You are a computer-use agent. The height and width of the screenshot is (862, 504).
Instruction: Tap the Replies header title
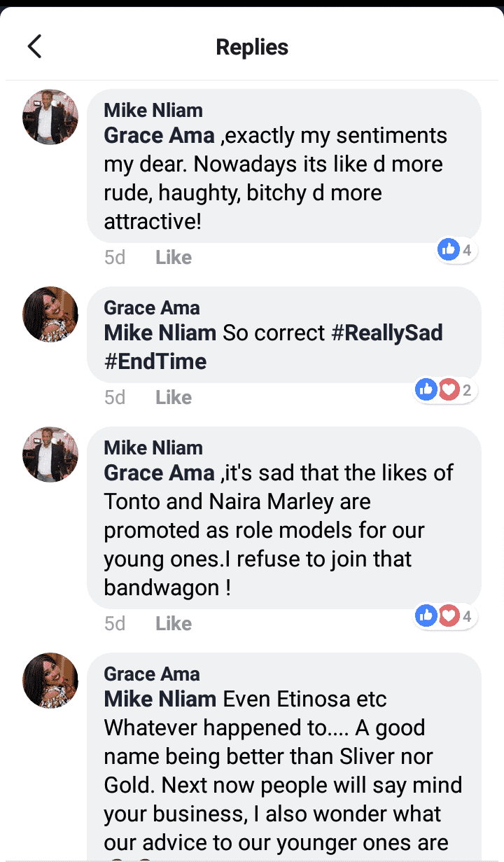pyautogui.click(x=252, y=47)
